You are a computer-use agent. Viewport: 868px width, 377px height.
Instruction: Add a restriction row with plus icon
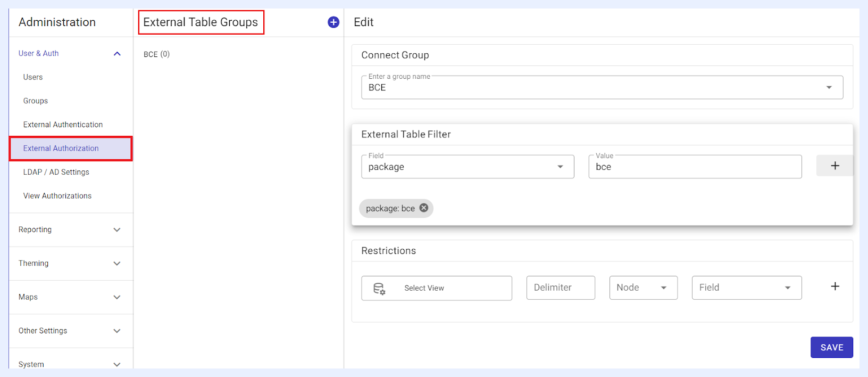pyautogui.click(x=835, y=286)
